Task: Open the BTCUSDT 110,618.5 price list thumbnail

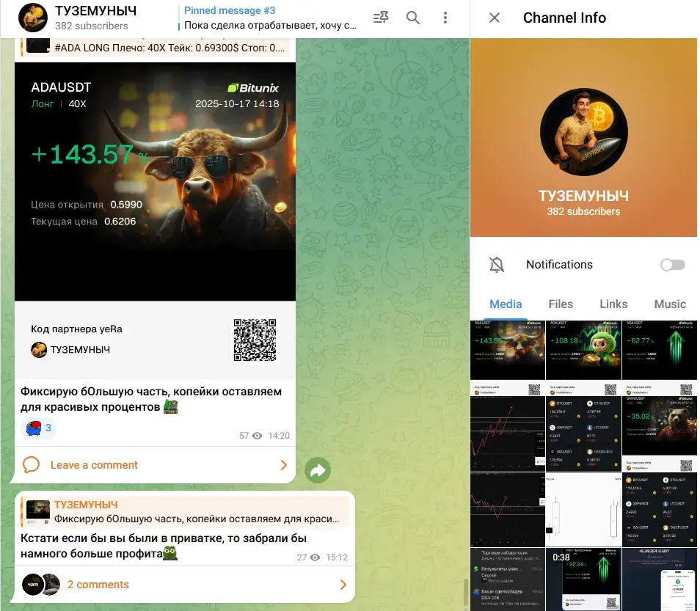Action: 660,510
